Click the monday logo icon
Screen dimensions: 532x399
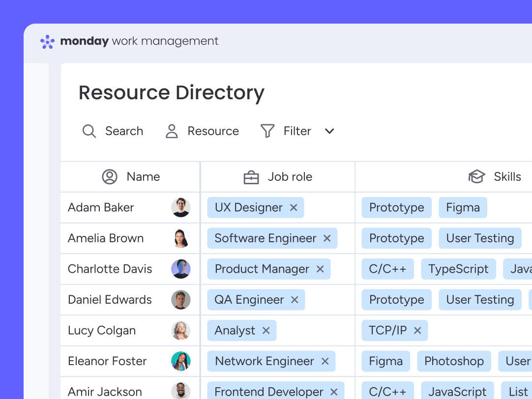coord(47,42)
